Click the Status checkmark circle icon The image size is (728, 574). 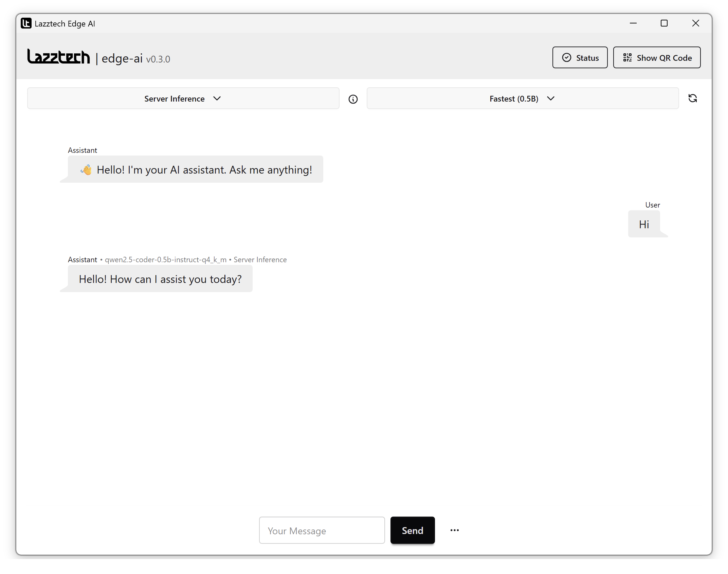pos(566,58)
